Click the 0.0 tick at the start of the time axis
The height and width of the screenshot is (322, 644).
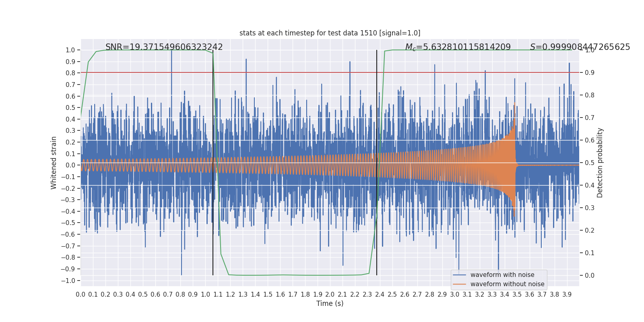pyautogui.click(x=80, y=295)
